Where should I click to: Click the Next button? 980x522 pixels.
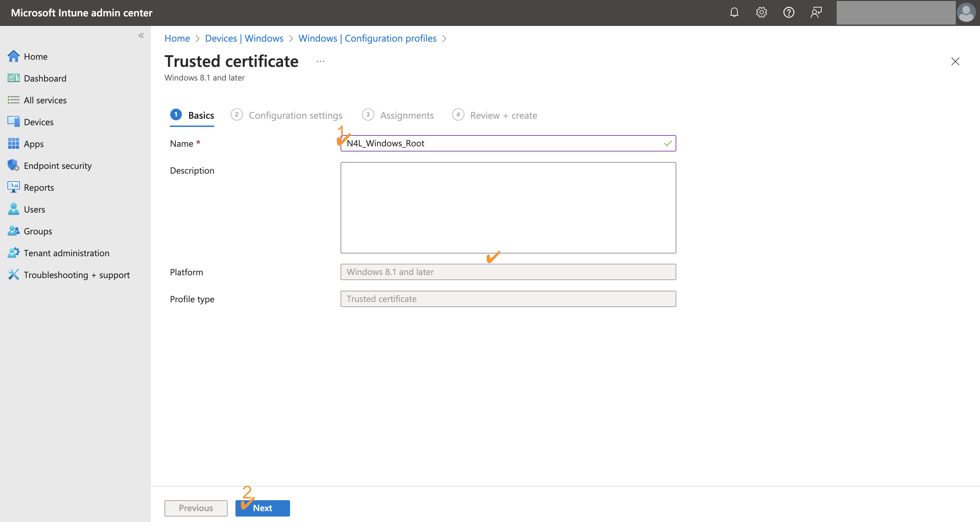(262, 508)
